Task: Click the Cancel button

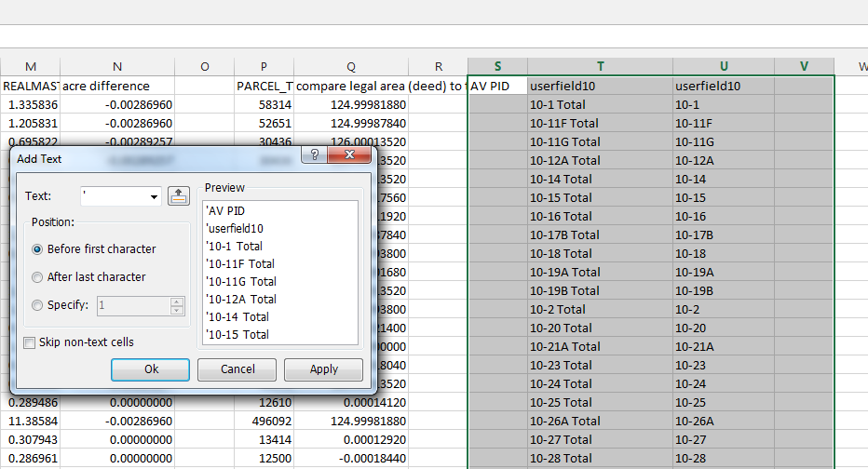Action: click(237, 369)
